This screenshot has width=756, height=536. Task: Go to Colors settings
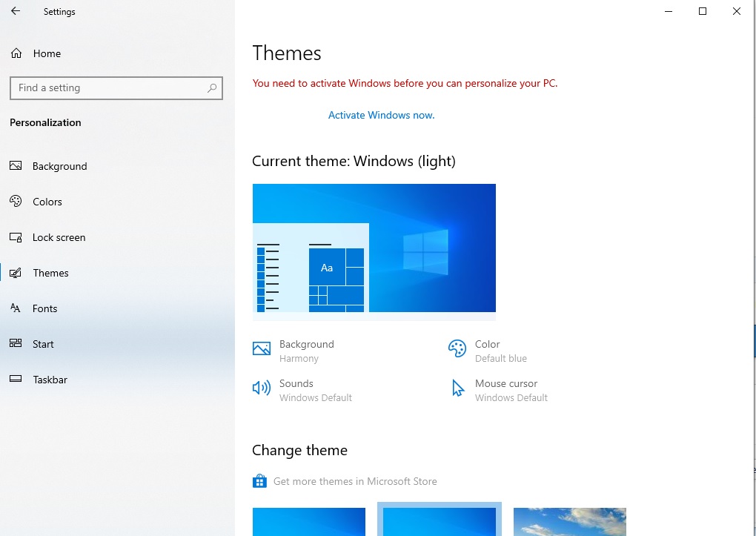pyautogui.click(x=117, y=202)
